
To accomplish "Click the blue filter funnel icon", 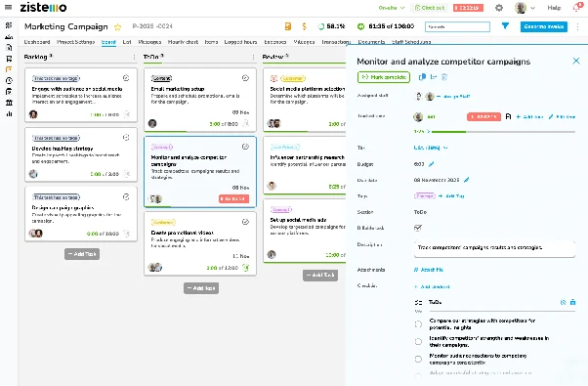I will tap(505, 25).
